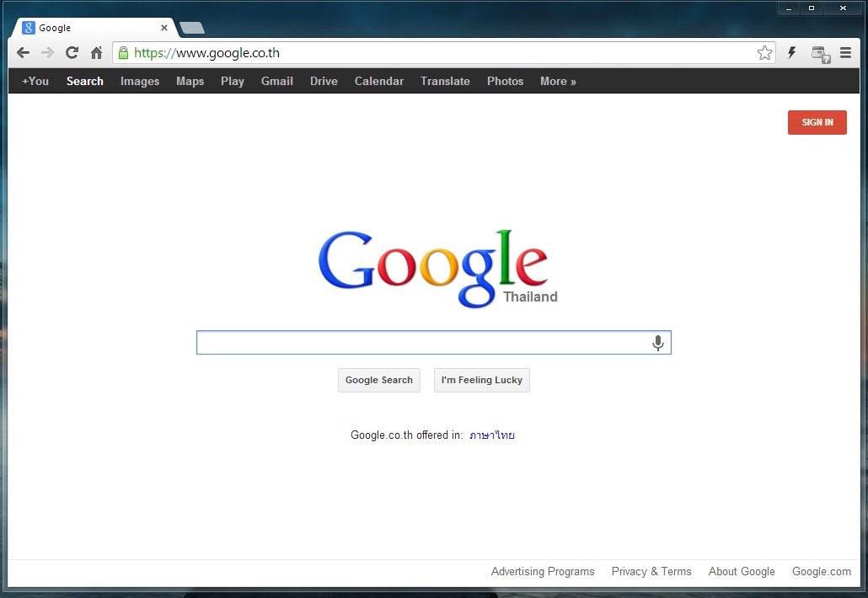This screenshot has width=868, height=598.
Task: Focus the Google search text box
Action: [x=421, y=343]
